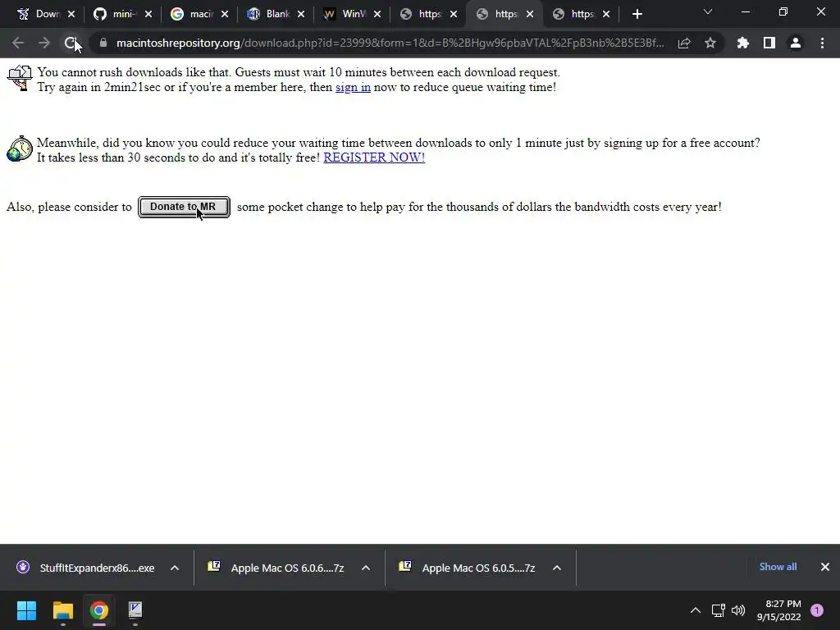Reload the current page
840x630 pixels.
(71, 43)
